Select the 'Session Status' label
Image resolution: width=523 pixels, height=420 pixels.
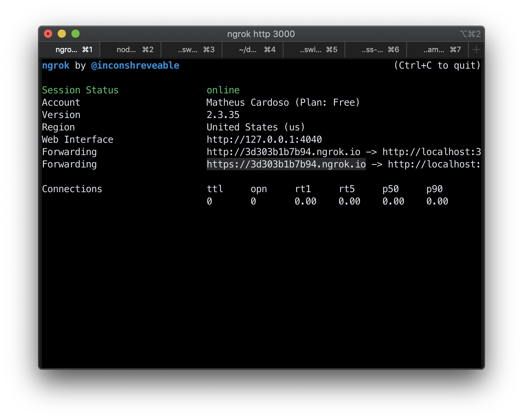(80, 90)
